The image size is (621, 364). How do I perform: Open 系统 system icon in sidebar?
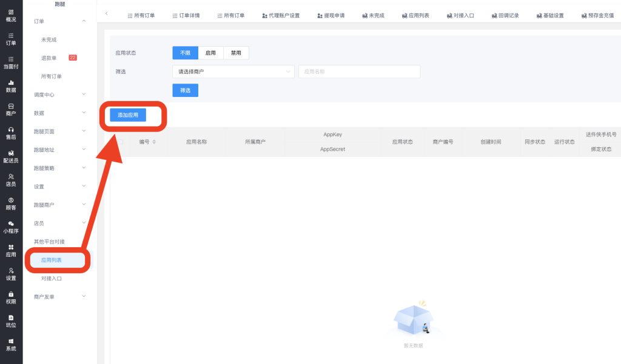11,344
